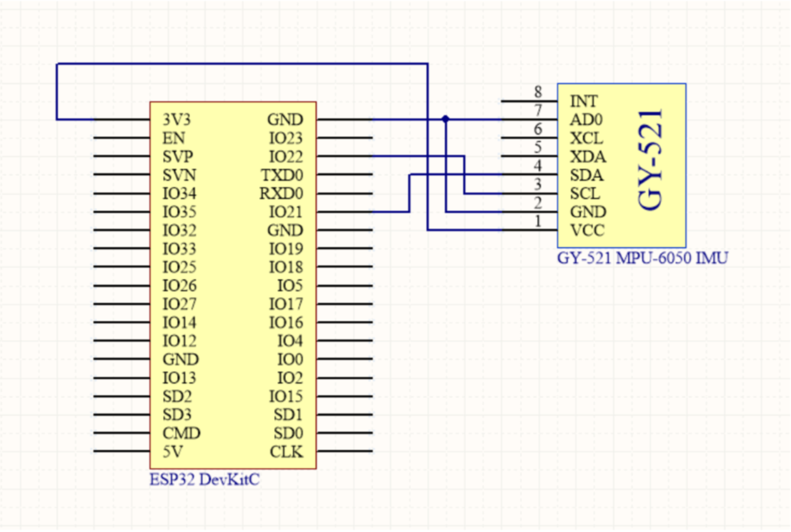The height and width of the screenshot is (532, 791).
Task: Click pin number 5 of GY-521
Action: click(538, 147)
